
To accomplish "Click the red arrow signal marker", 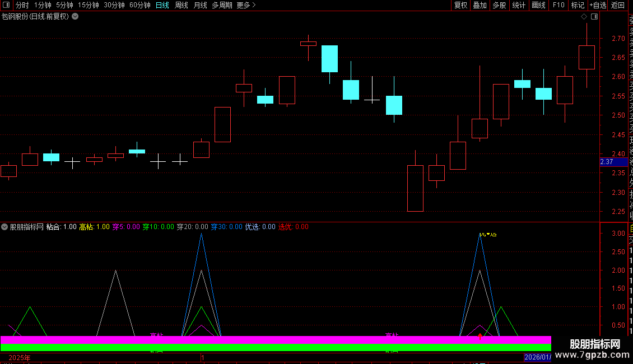I will [480, 336].
